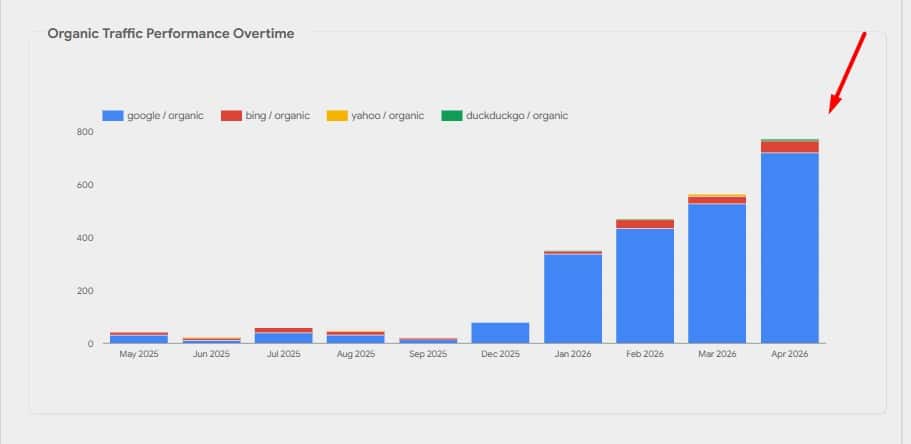The width and height of the screenshot is (911, 444).
Task: Click the 'Sep 2025' axis label
Action: (428, 354)
